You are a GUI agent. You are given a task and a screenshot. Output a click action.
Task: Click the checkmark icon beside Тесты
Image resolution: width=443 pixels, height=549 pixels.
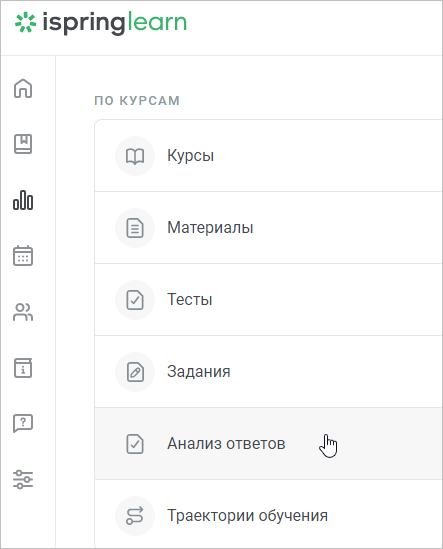135,300
